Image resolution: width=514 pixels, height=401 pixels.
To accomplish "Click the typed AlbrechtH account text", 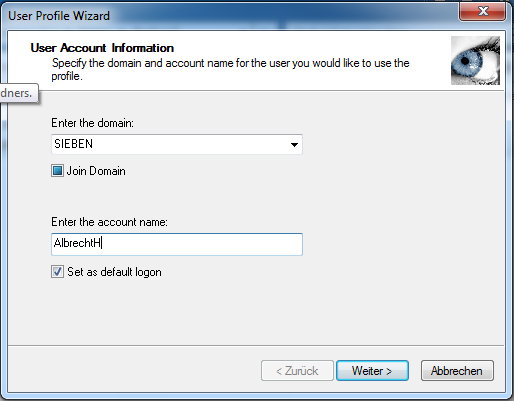I will [x=77, y=243].
